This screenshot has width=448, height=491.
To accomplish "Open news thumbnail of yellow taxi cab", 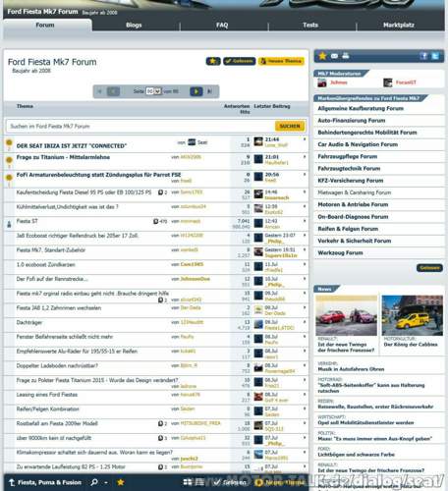I will click(413, 315).
